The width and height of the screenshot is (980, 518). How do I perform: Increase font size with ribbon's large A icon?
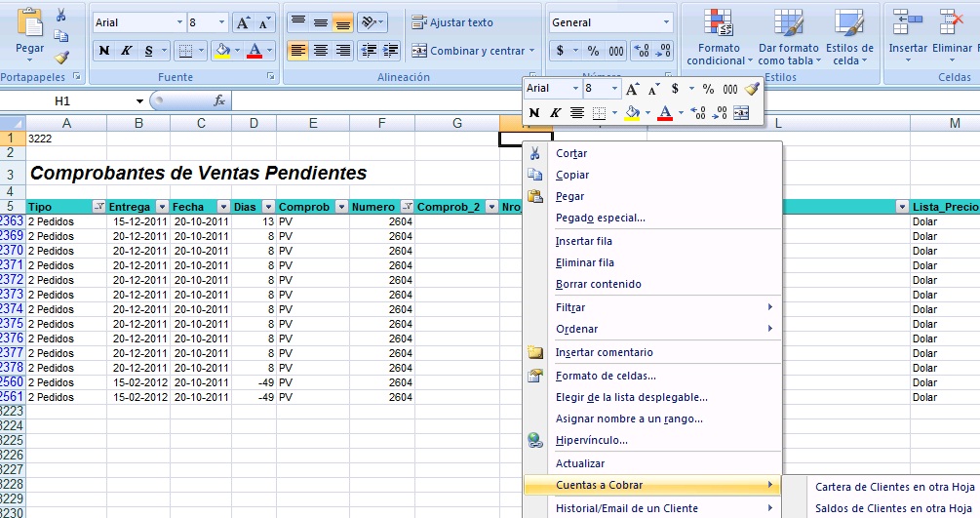pos(243,23)
